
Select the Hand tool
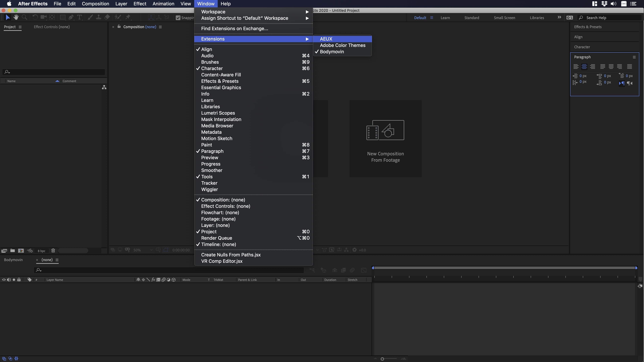(x=16, y=17)
